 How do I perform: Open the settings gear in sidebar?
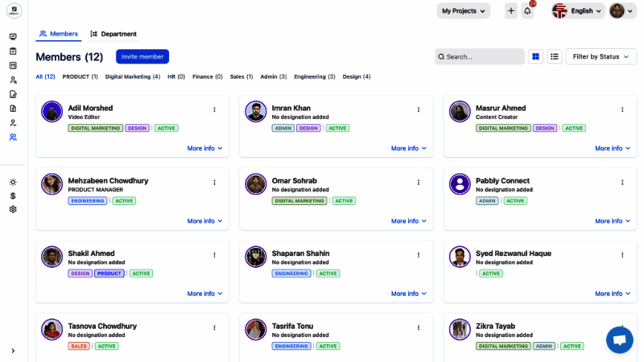click(13, 209)
